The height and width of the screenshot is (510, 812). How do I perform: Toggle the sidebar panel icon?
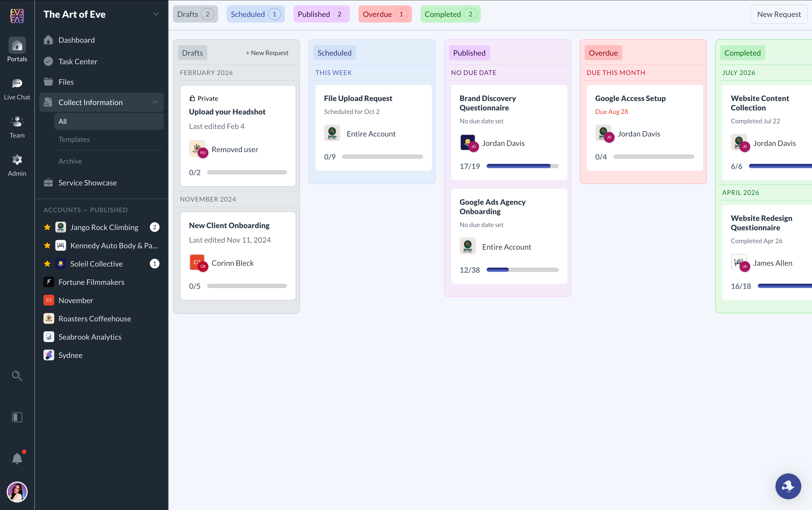coord(17,417)
